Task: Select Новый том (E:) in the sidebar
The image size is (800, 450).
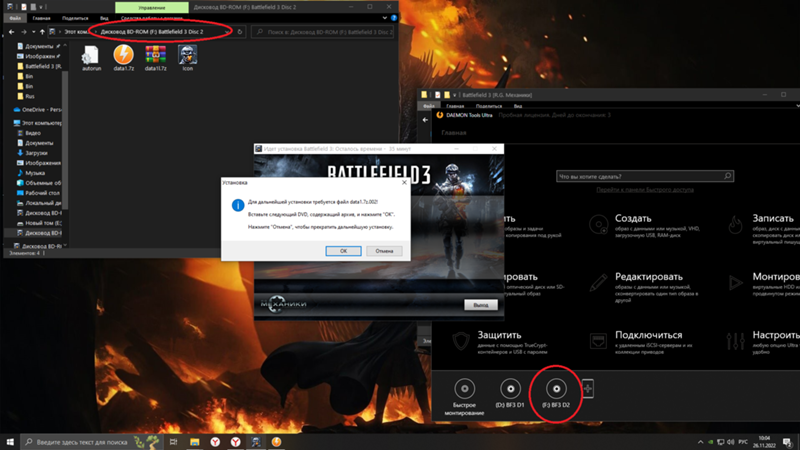Action: [43, 223]
